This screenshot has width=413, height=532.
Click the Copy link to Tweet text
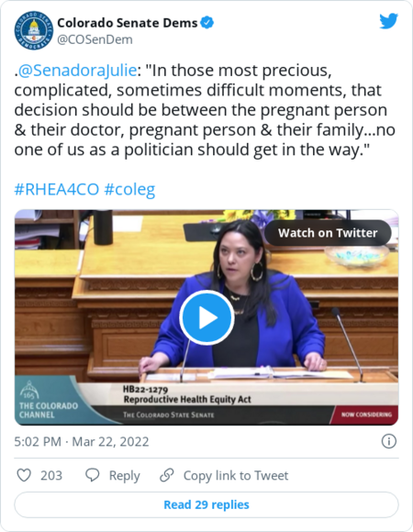[236, 475]
